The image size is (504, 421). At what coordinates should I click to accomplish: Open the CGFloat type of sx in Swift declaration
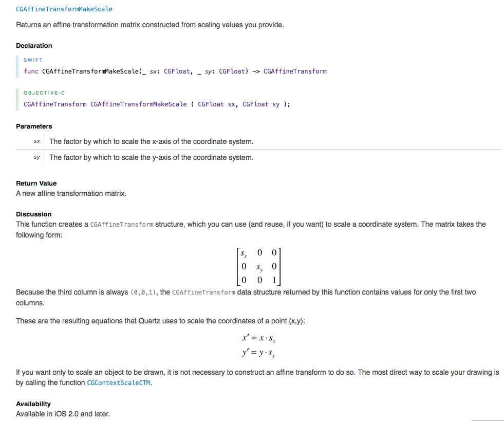177,71
